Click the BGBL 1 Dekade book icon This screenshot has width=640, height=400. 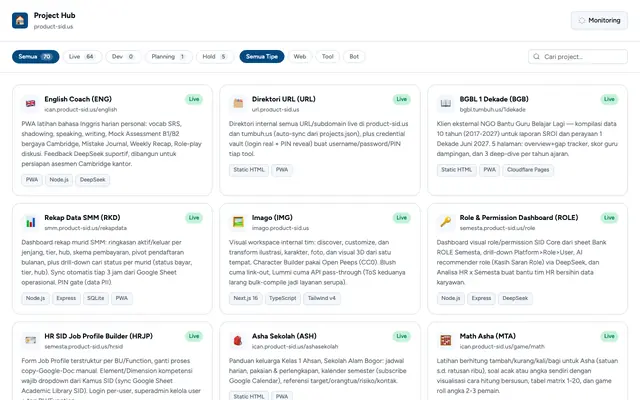click(x=446, y=104)
